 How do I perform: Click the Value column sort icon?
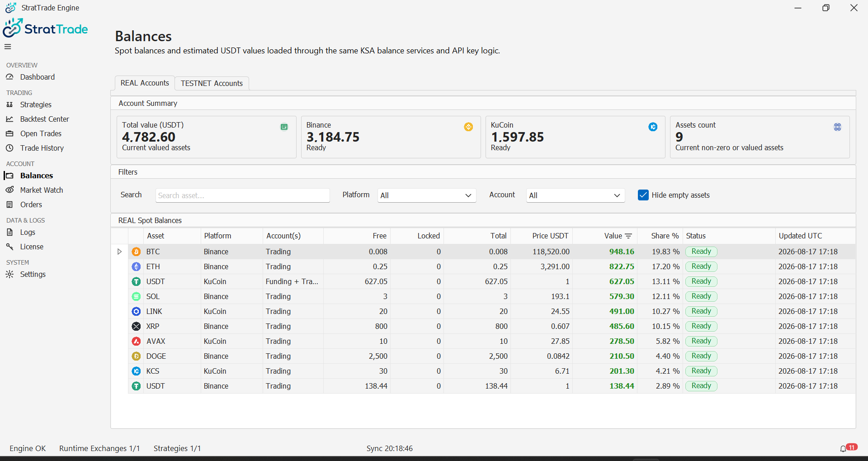point(628,236)
